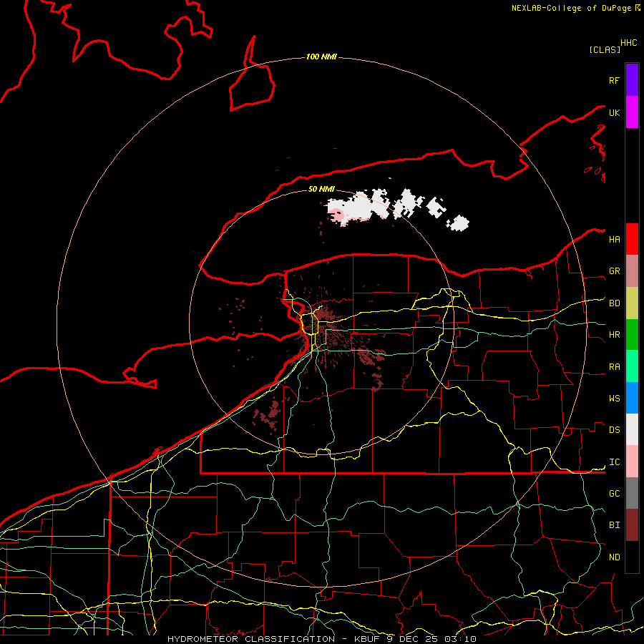644x644 pixels.
Task: Pick the mint green RA legend swatch
Action: [632, 366]
